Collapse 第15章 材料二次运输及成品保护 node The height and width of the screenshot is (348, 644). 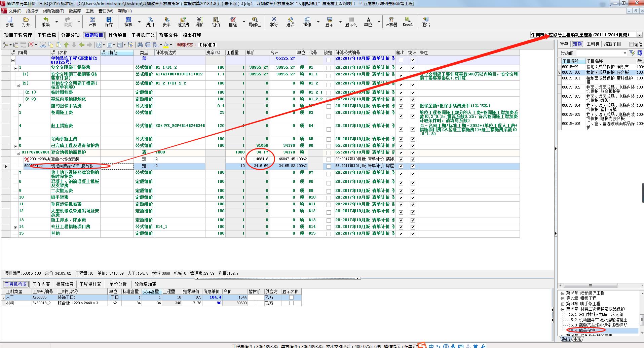(x=563, y=309)
